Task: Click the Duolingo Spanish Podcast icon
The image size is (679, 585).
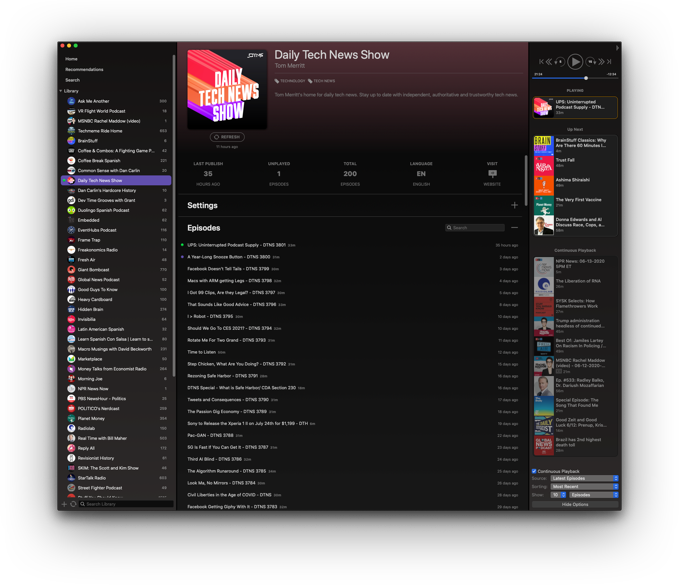Action: [71, 210]
